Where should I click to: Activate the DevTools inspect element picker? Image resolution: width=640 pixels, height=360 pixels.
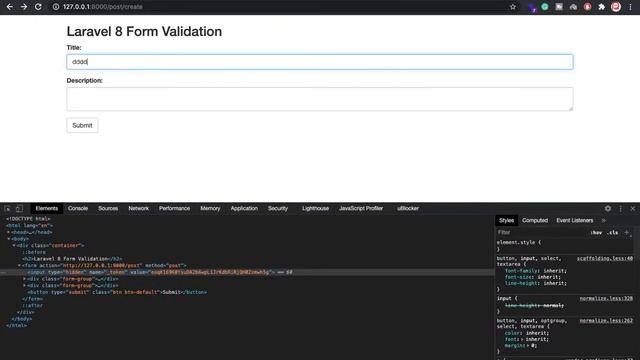7,209
